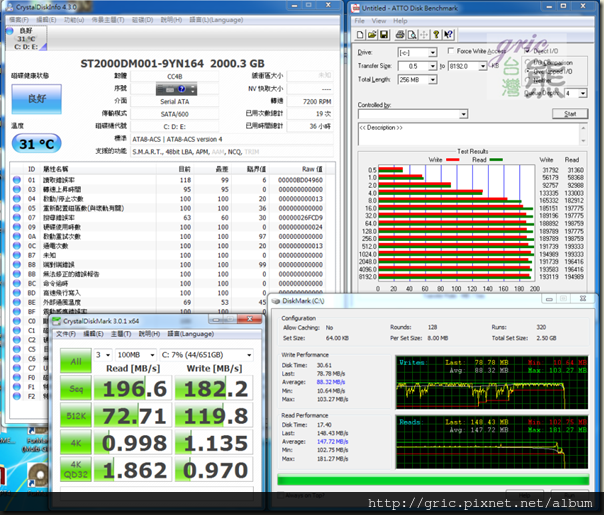This screenshot has height=515, width=604.
Task: Click the disc-shaped desktop shortcut icon
Action: 37,474
